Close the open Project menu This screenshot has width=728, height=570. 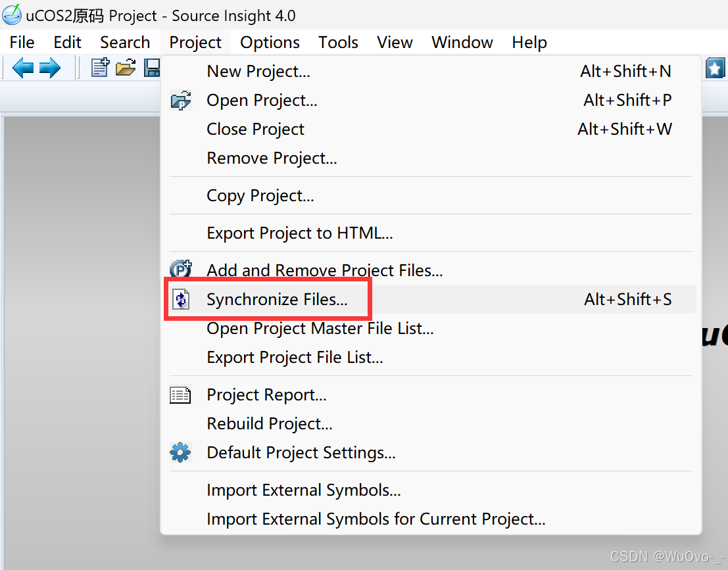pos(195,42)
